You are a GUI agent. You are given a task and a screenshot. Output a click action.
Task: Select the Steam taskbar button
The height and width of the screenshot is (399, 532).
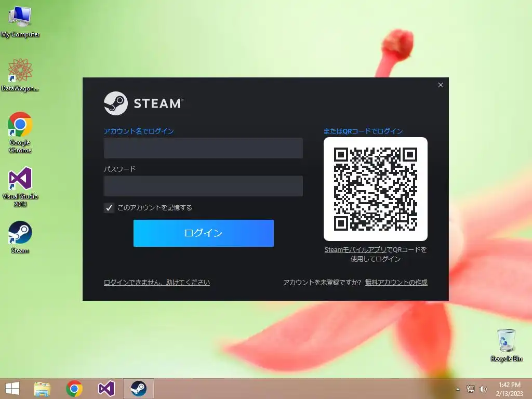point(138,389)
